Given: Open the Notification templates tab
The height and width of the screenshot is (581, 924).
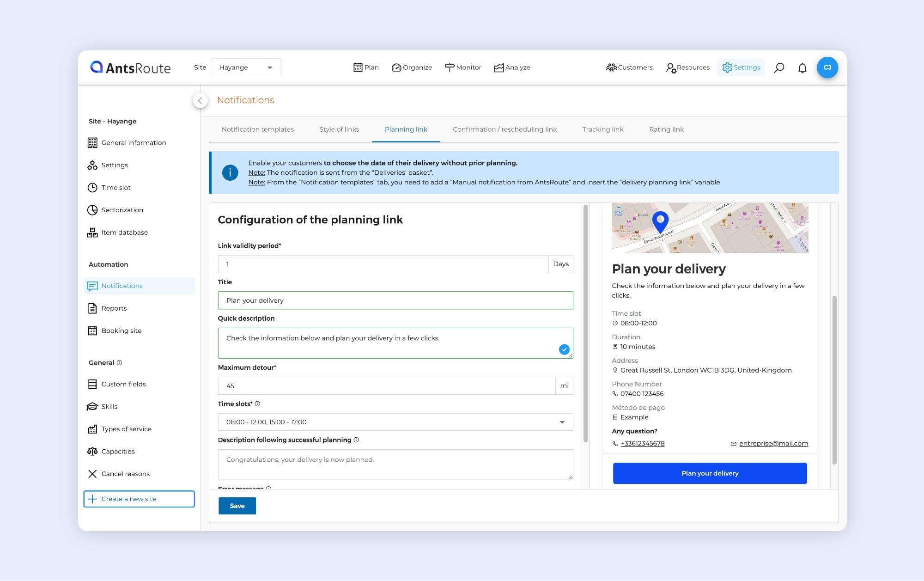Looking at the screenshot, I should click(x=257, y=129).
